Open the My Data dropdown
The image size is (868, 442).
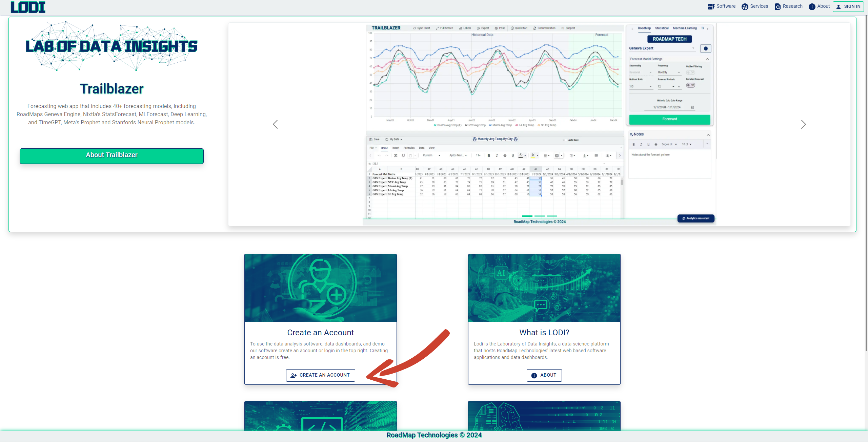pos(394,140)
